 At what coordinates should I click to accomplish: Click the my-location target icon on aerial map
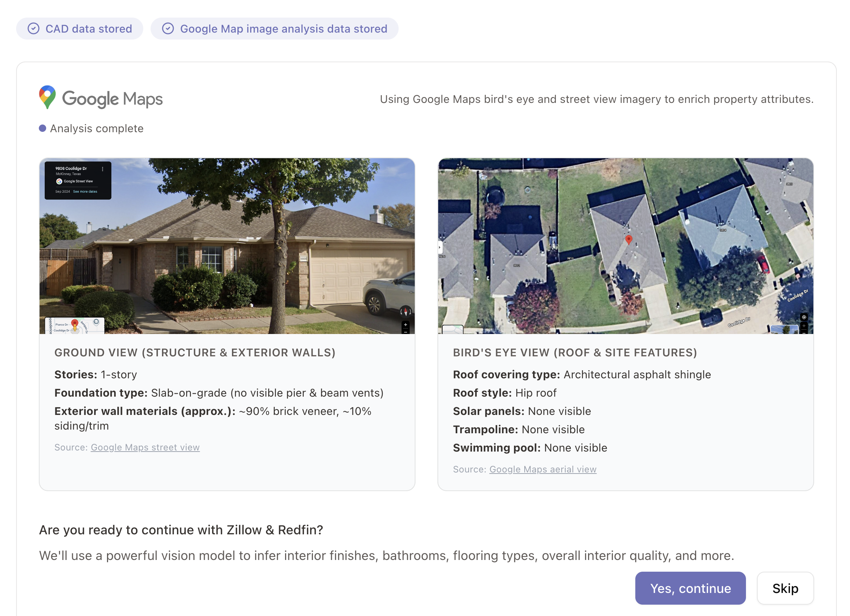click(803, 317)
